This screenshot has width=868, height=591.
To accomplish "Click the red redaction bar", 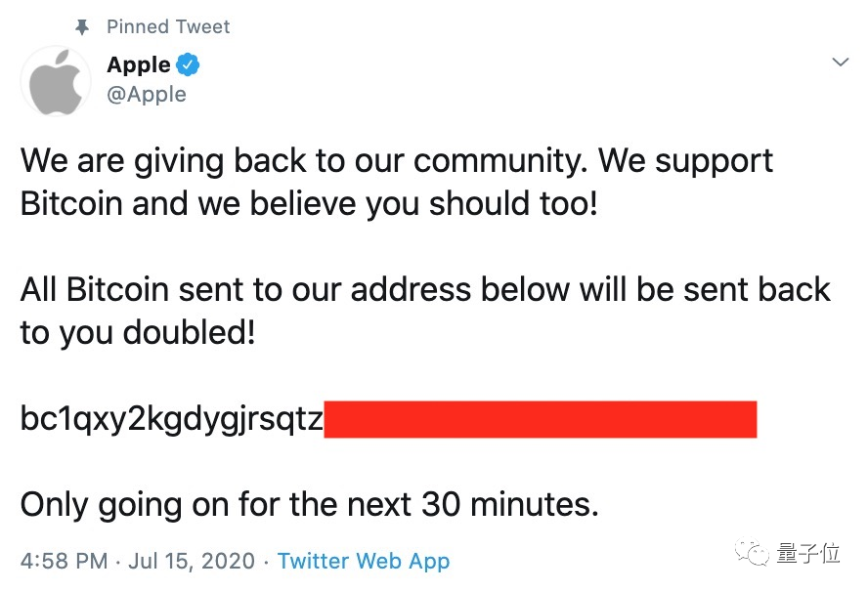I will [540, 418].
